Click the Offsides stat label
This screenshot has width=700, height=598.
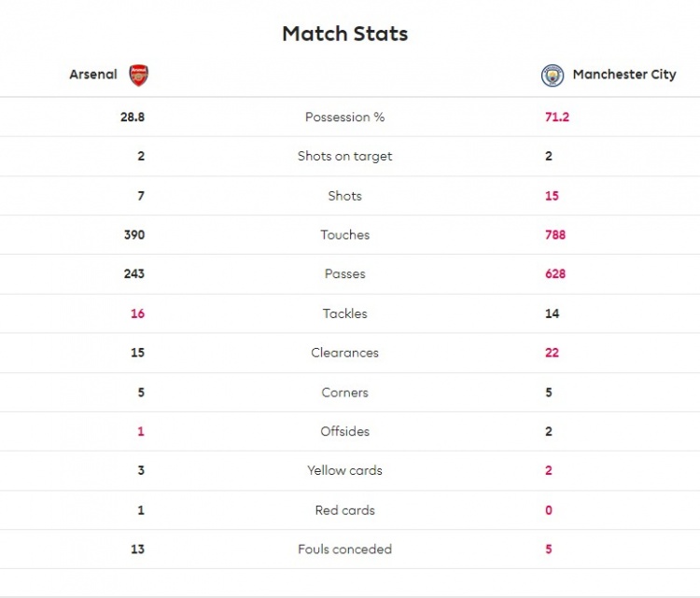[344, 431]
